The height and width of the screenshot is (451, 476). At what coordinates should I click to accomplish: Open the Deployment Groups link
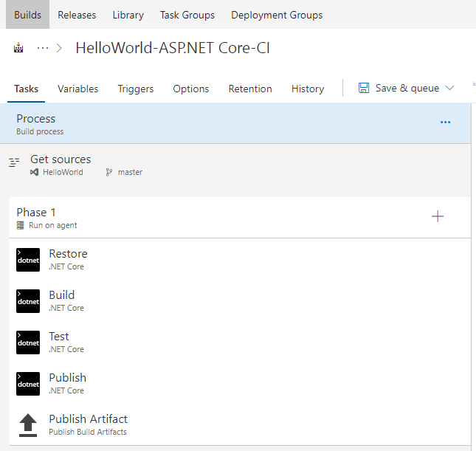[277, 15]
